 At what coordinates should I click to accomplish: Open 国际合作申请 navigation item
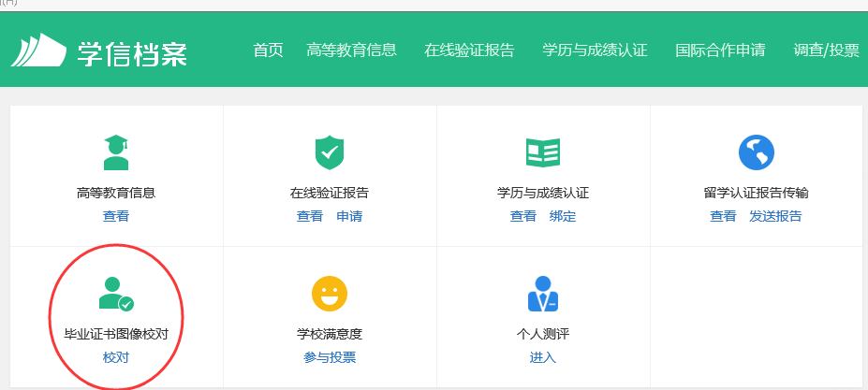click(720, 51)
